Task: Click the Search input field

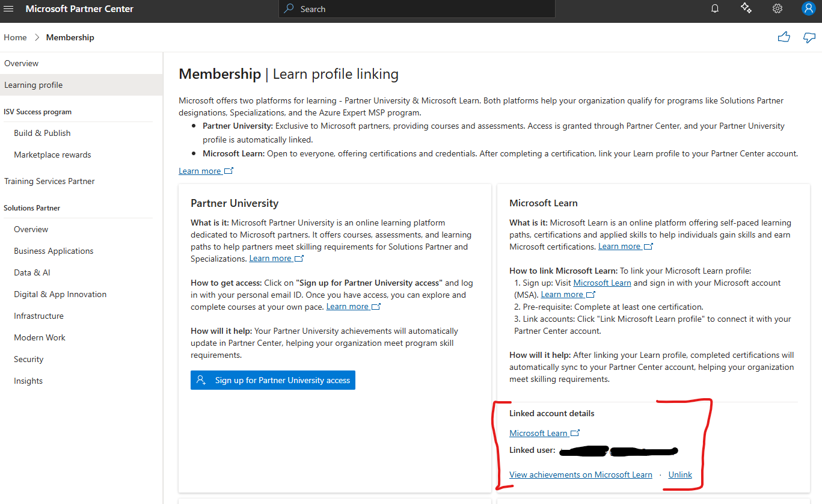Action: (x=417, y=9)
